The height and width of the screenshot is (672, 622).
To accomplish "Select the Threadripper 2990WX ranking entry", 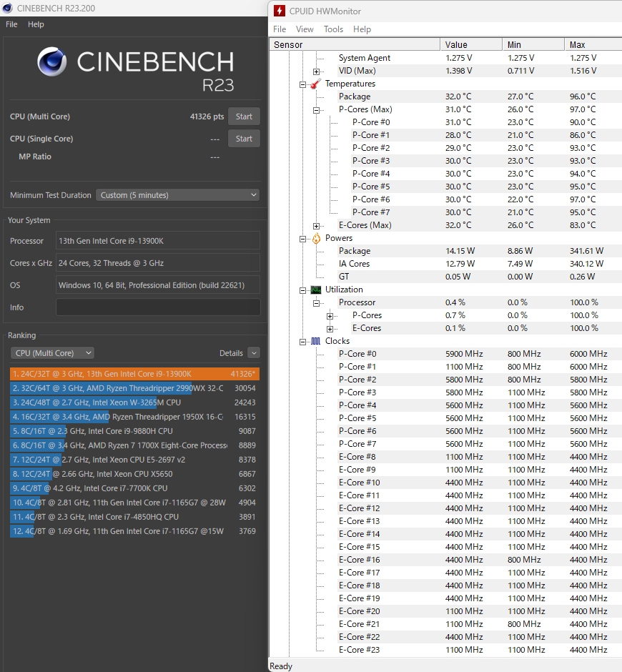I will (x=134, y=388).
